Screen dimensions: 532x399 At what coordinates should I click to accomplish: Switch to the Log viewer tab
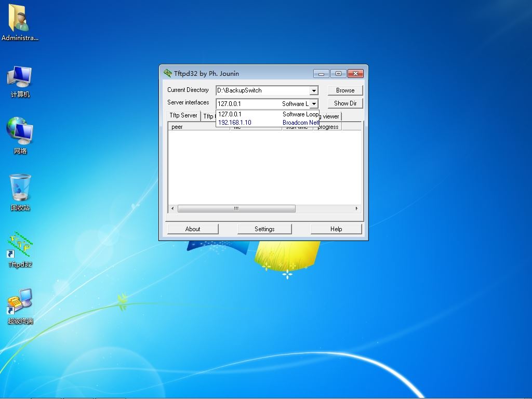[x=330, y=116]
